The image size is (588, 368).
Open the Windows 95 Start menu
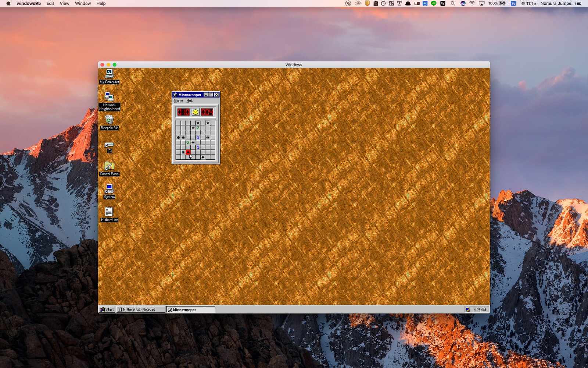107,309
